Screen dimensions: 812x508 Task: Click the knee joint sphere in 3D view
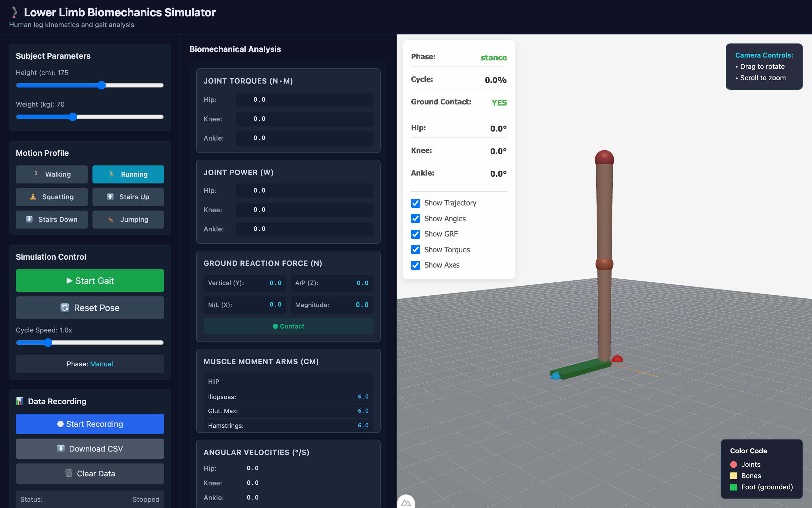click(604, 264)
